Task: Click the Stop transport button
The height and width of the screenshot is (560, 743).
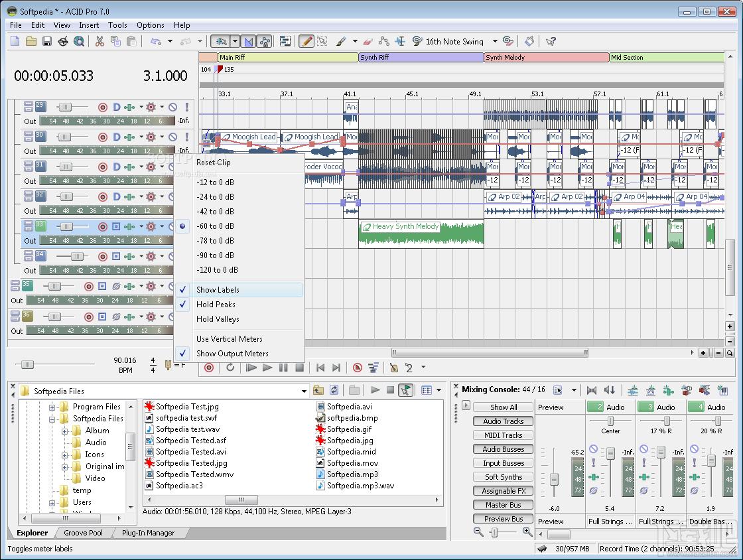Action: (299, 367)
